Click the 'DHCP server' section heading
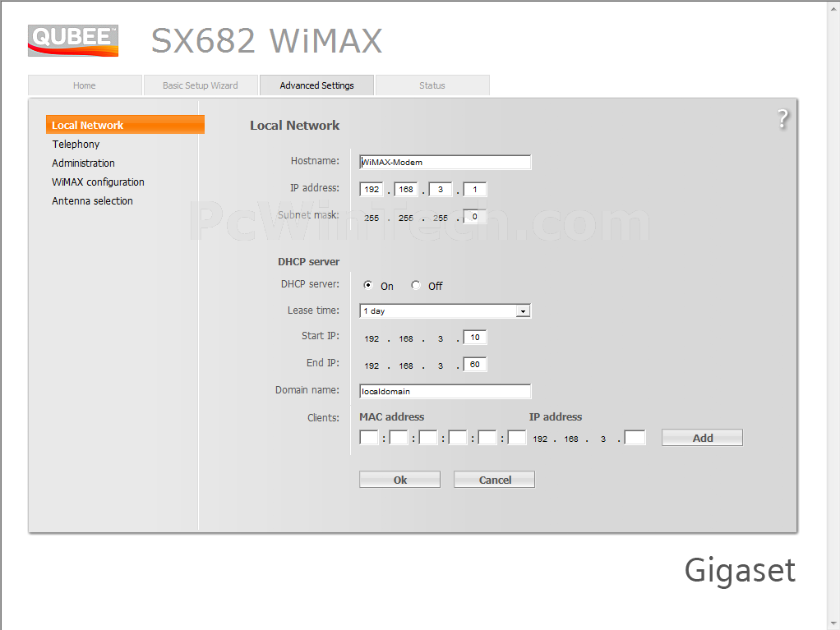The width and height of the screenshot is (840, 630). [x=308, y=262]
